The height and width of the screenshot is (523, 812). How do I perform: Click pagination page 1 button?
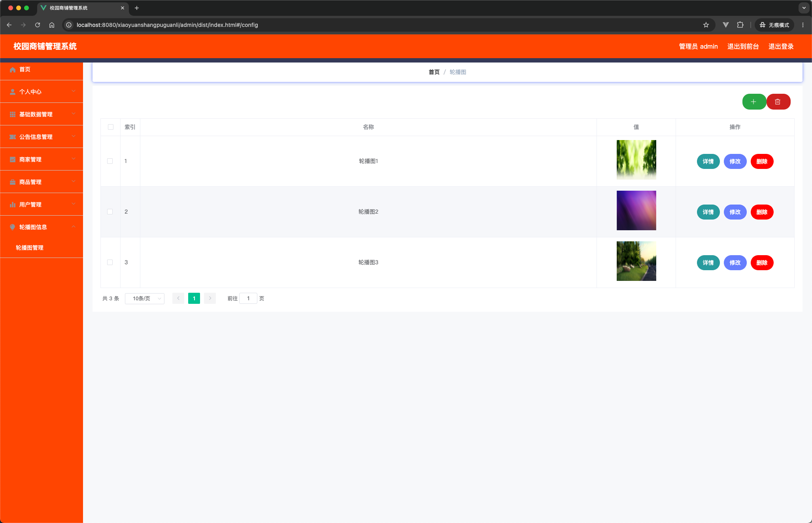pyautogui.click(x=194, y=298)
